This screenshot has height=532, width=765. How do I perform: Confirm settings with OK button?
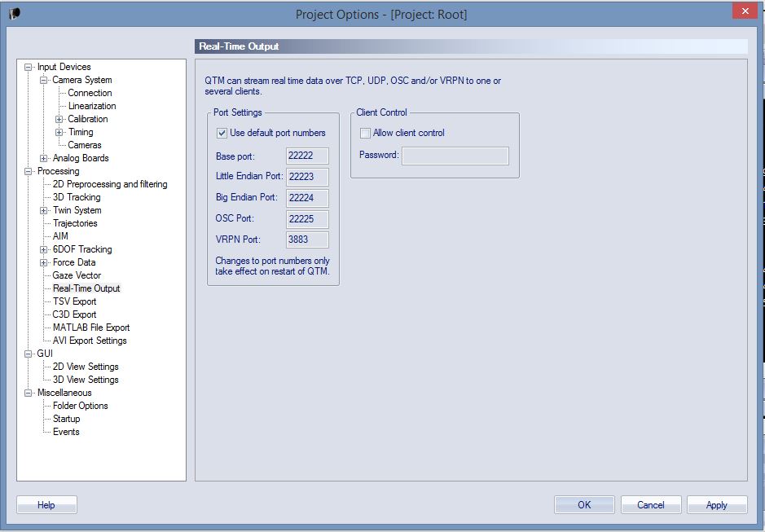pyautogui.click(x=584, y=504)
